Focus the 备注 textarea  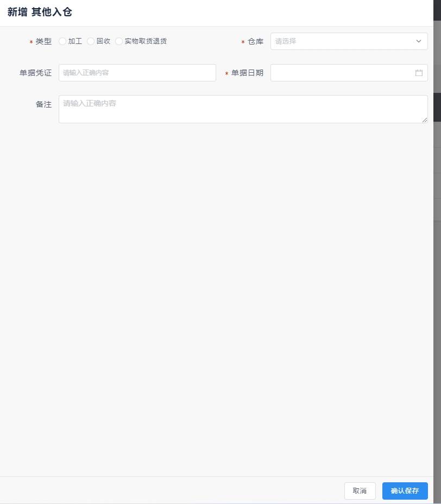[x=243, y=109]
